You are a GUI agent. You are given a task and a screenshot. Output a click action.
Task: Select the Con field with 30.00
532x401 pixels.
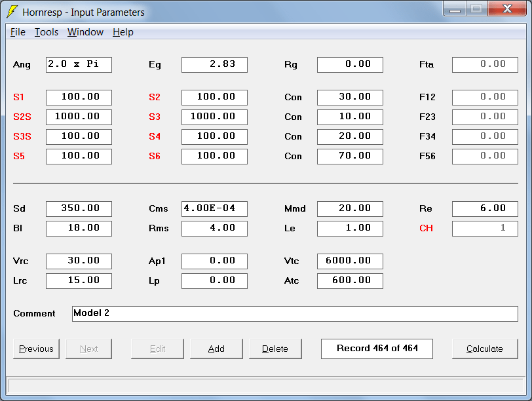click(x=350, y=98)
